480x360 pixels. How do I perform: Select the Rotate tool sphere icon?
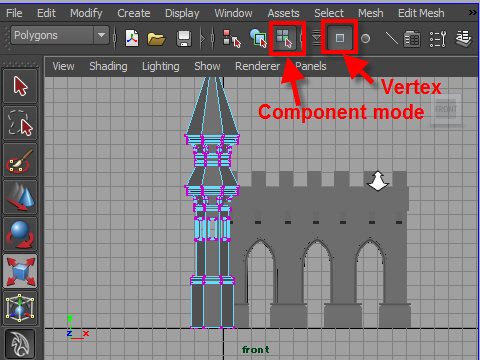20,234
